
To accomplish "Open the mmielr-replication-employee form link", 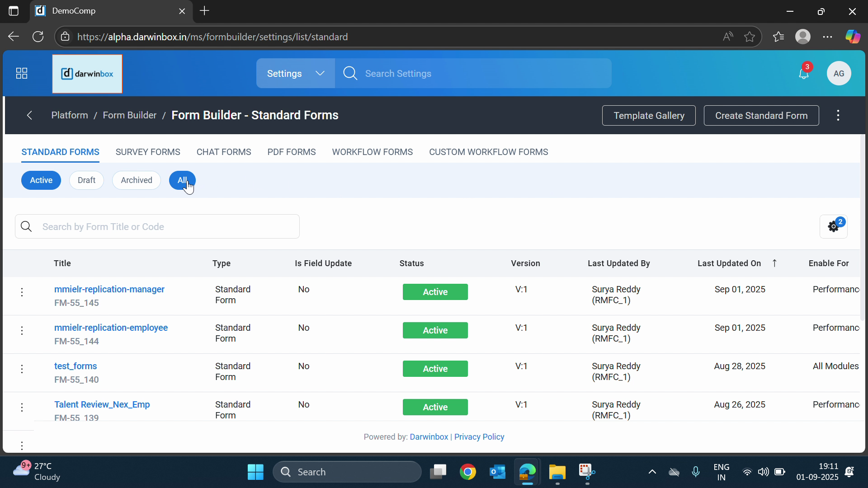I will click(x=111, y=328).
